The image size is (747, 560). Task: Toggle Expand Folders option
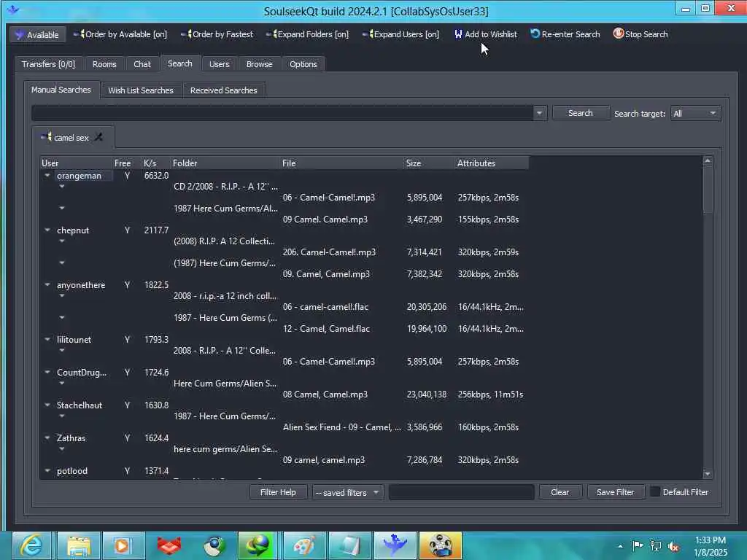point(308,34)
